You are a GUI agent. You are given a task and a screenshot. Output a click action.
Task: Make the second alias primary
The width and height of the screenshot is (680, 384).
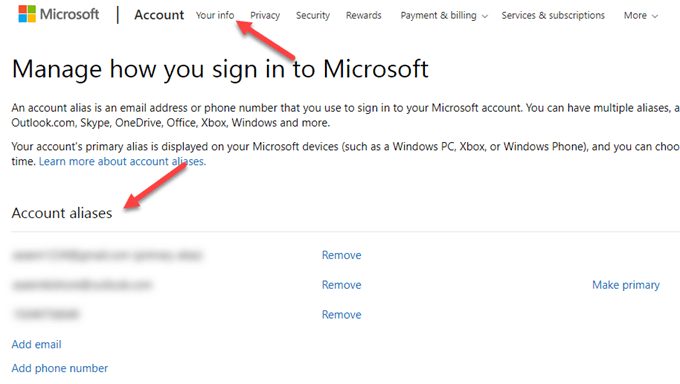pyautogui.click(x=626, y=285)
